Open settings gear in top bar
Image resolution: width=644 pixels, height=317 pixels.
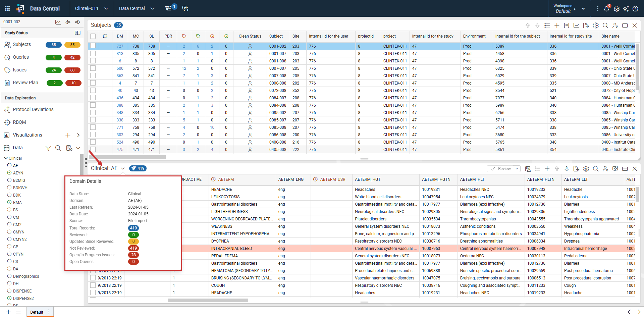tap(616, 9)
